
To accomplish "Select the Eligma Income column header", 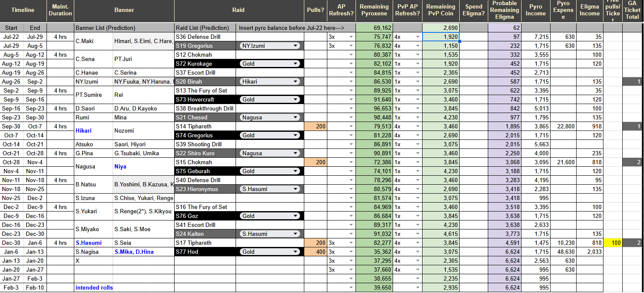I will [589, 10].
